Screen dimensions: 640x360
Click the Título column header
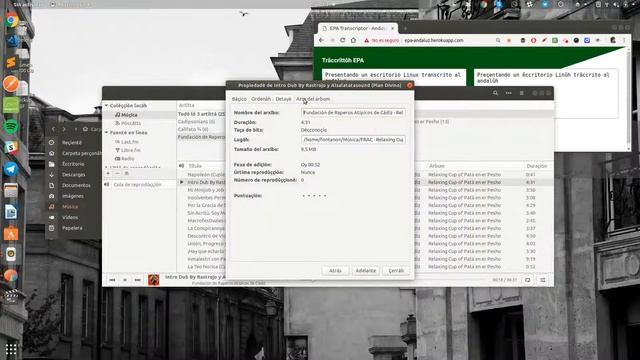tap(195, 166)
